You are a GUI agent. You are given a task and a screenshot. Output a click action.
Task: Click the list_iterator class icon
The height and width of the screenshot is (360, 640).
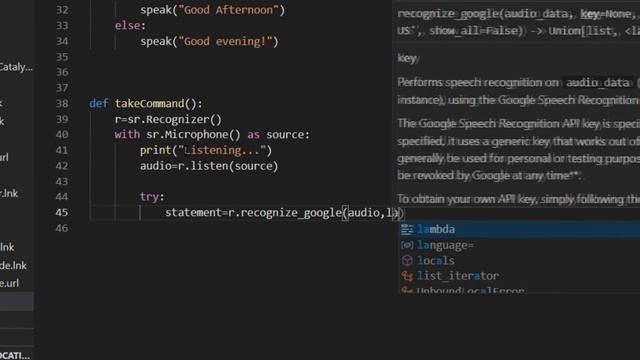tap(407, 276)
